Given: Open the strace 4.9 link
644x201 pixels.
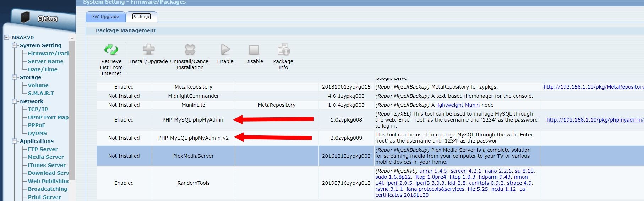Looking at the screenshot, I should pos(519,183).
